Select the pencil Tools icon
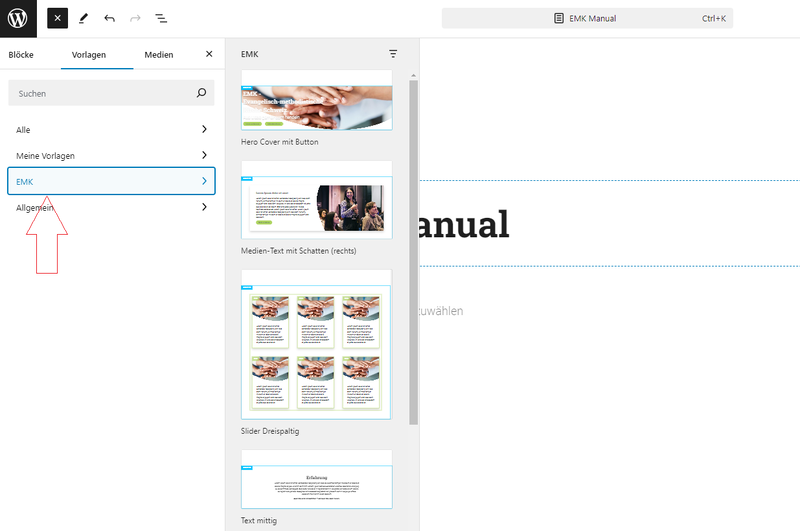Viewport: 800px width, 531px height. 83,18
